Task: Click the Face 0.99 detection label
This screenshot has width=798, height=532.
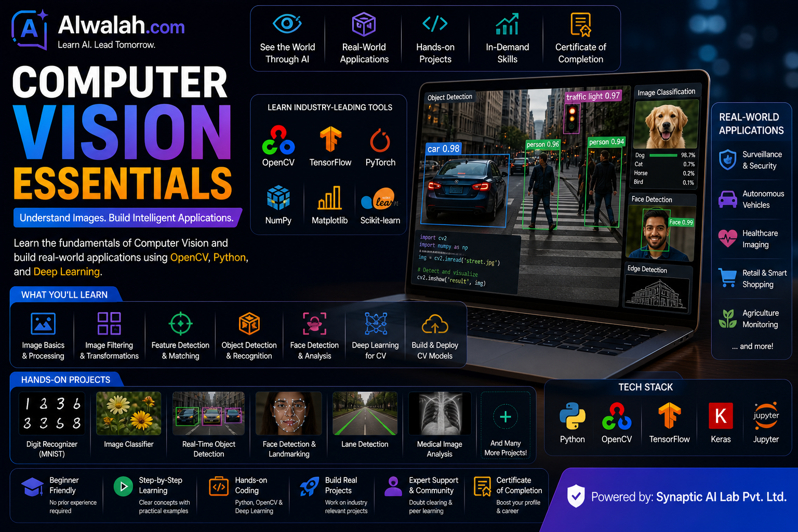Action: click(681, 222)
